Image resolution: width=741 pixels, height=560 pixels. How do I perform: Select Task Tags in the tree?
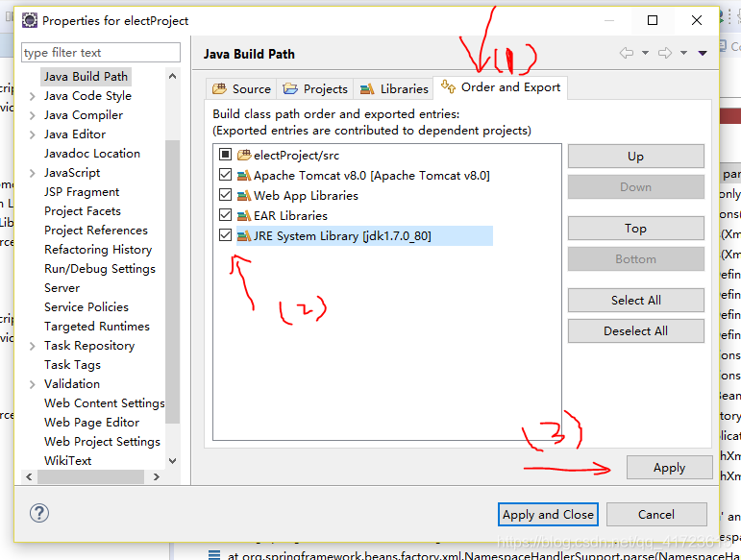click(x=72, y=364)
